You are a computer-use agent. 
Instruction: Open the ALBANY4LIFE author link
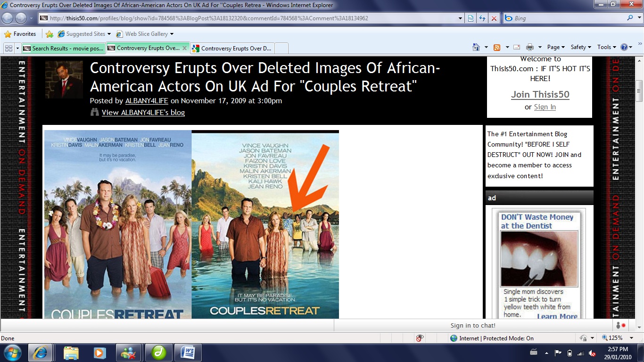147,100
